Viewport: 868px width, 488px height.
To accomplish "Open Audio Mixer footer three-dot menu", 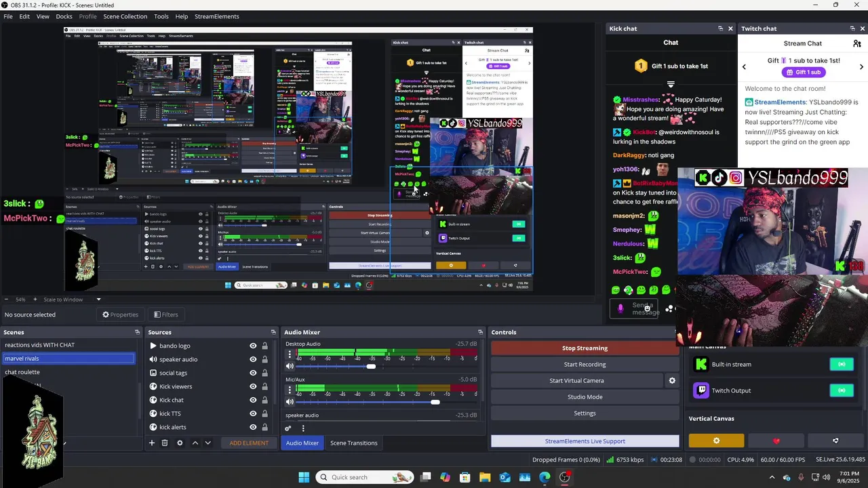I will pos(303,428).
